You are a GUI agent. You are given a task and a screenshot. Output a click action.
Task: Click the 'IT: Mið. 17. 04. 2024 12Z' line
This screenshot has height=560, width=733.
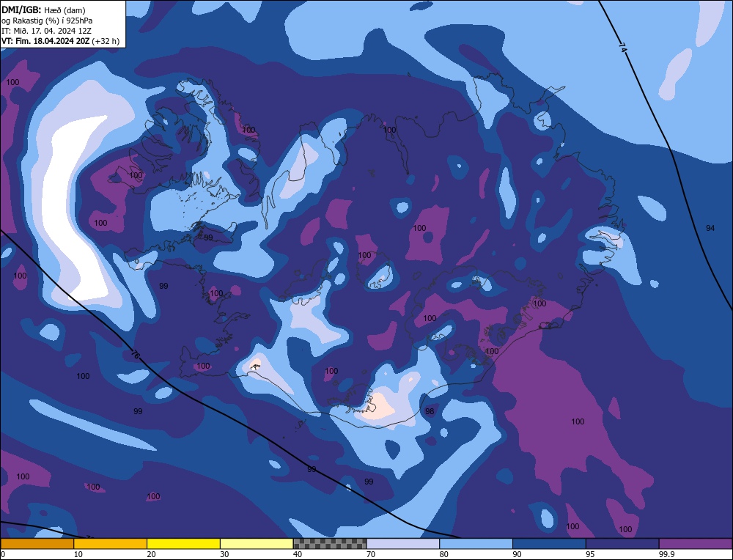(46, 31)
